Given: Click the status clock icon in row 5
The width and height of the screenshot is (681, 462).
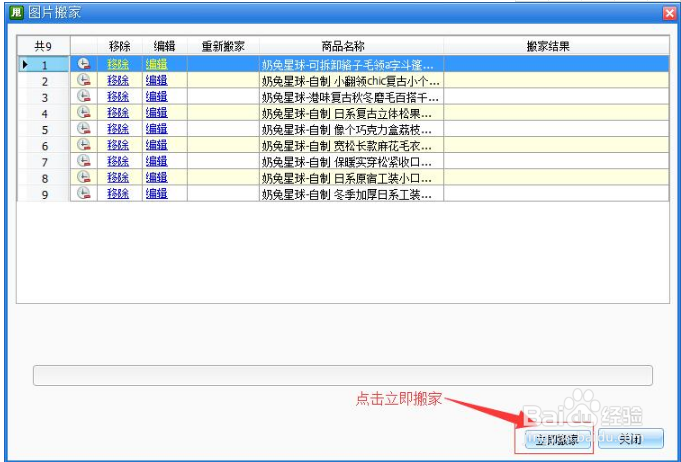Looking at the screenshot, I should coord(84,129).
